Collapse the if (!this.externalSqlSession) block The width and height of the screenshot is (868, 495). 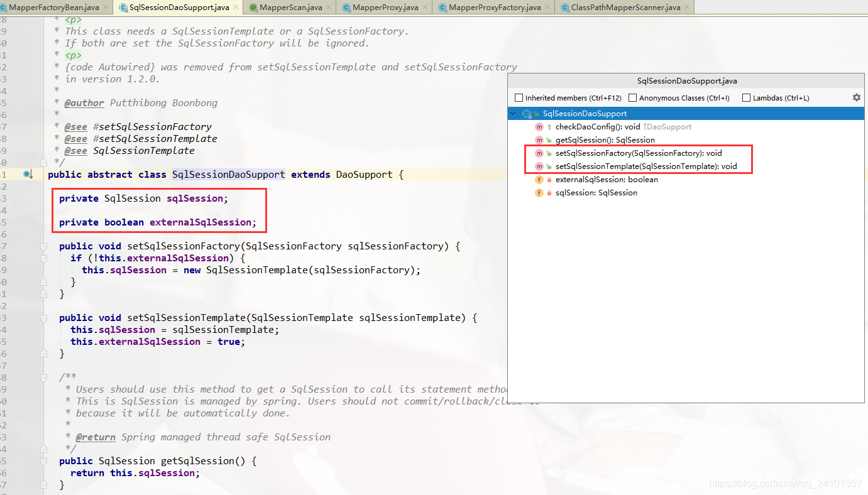pyautogui.click(x=43, y=258)
